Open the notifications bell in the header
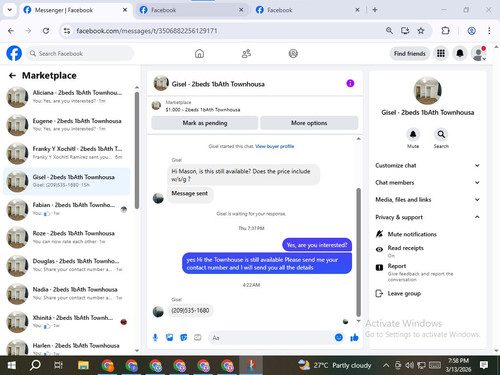 click(460, 53)
